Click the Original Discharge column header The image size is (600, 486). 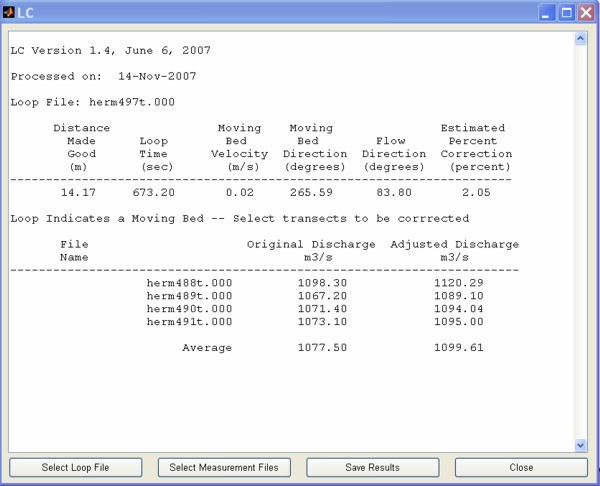pyautogui.click(x=311, y=251)
